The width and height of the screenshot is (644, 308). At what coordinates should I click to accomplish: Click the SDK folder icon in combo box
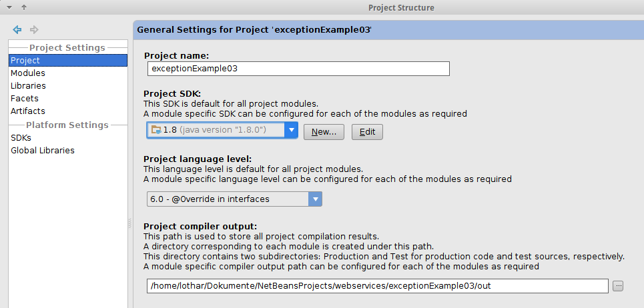click(x=156, y=130)
